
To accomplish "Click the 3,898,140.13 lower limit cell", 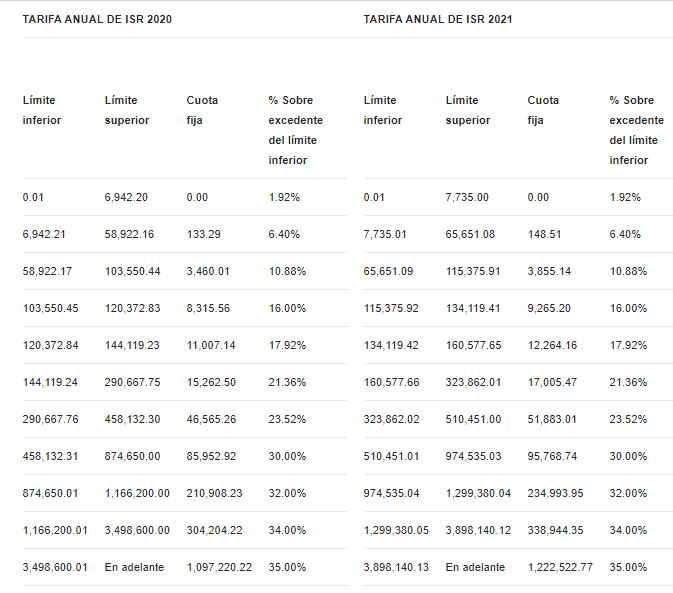I will pyautogui.click(x=396, y=567).
